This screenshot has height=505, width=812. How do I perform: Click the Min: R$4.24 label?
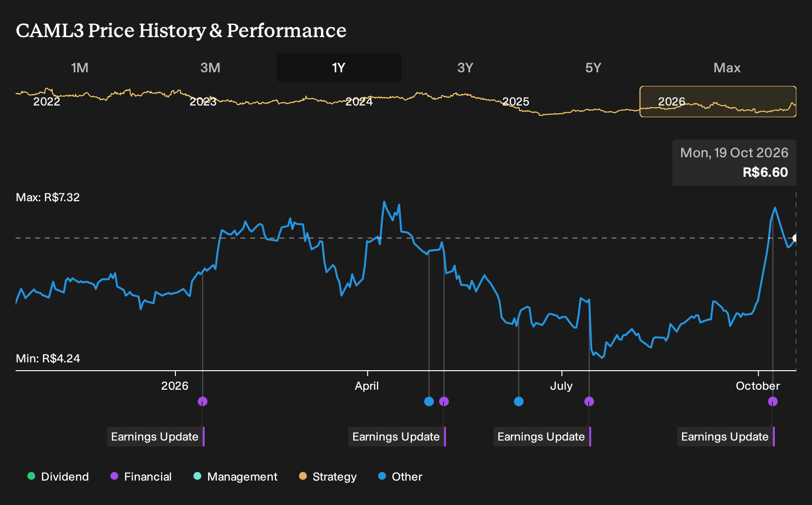[48, 358]
